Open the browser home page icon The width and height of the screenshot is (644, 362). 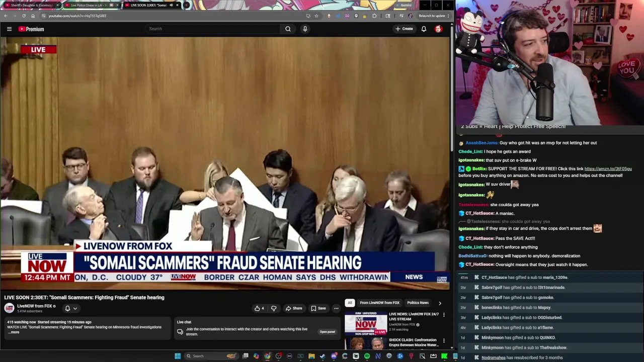click(33, 16)
